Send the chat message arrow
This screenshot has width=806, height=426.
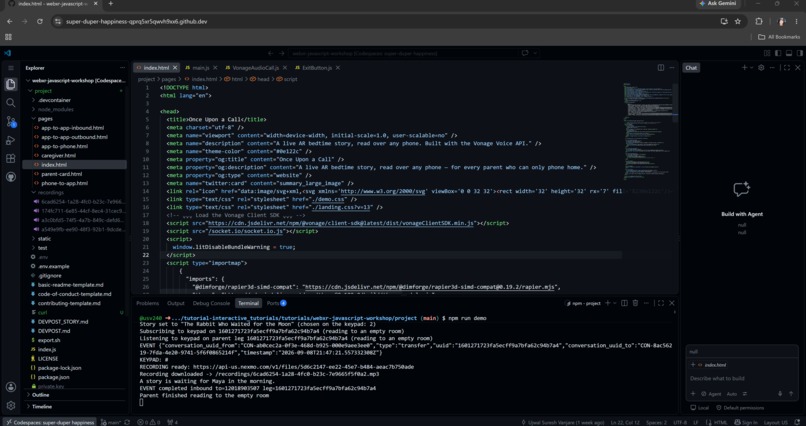pyautogui.click(x=791, y=394)
